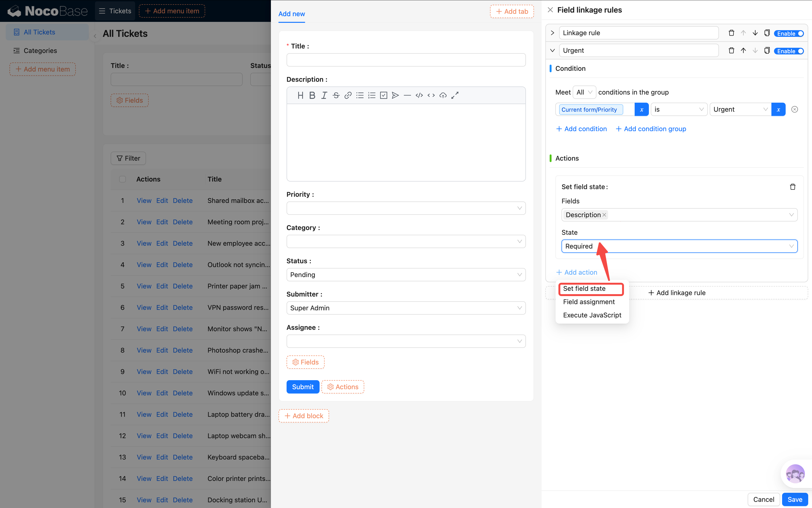This screenshot has height=508, width=812.
Task: Toggle Enable switch on Urgent rule
Action: pyautogui.click(x=789, y=51)
